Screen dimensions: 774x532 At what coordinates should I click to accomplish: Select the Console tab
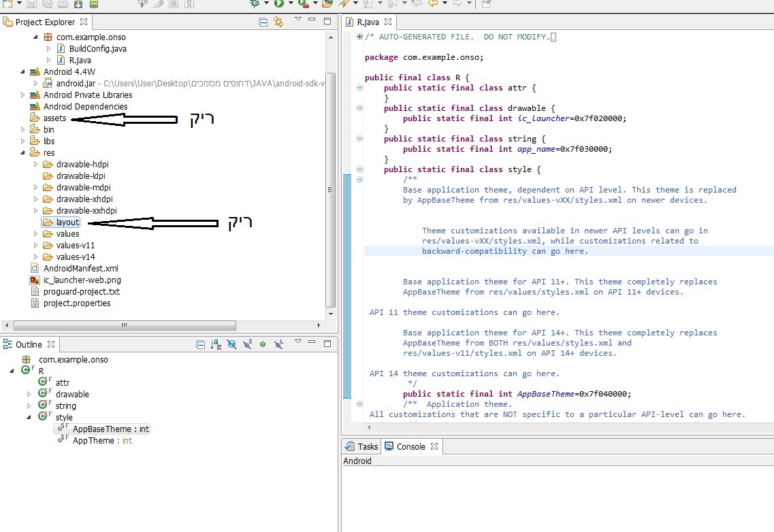click(x=406, y=447)
